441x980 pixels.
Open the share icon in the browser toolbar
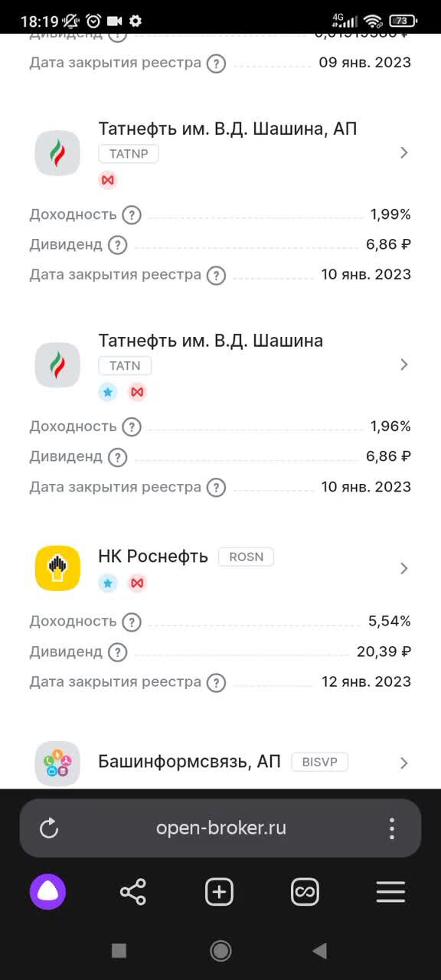point(133,891)
